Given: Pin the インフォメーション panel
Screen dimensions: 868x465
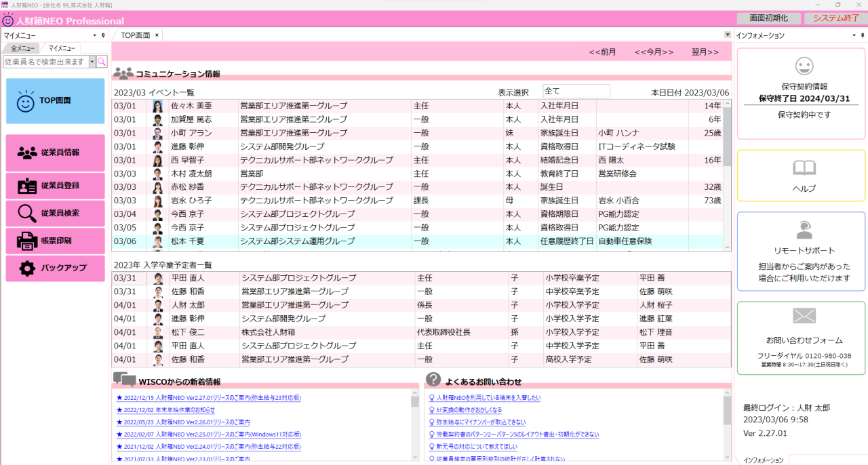Looking at the screenshot, I should click(x=863, y=35).
